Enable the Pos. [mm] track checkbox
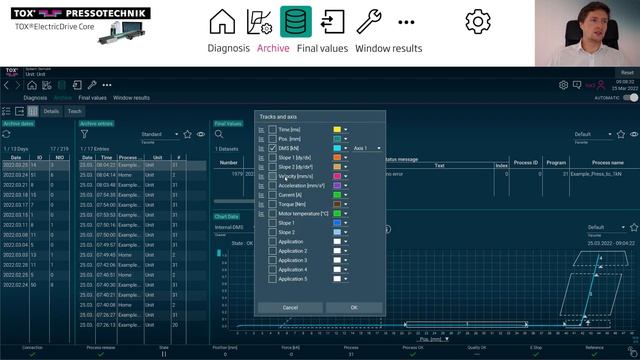This screenshot has width=640, height=360. point(272,139)
